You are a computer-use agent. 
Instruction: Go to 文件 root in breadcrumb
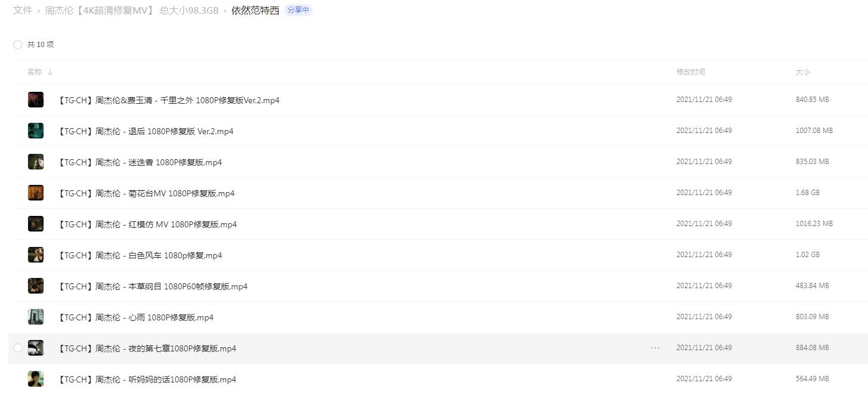pyautogui.click(x=23, y=10)
